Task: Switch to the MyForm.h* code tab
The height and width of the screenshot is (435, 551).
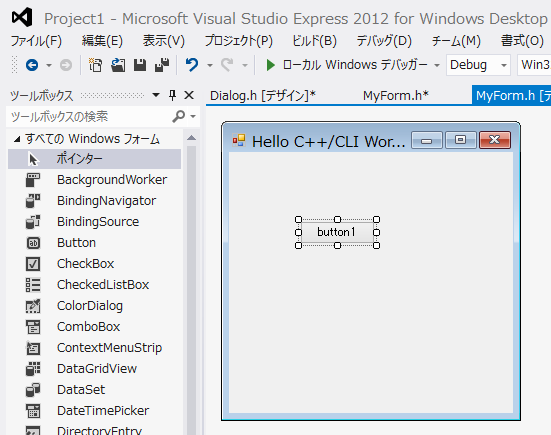Action: (396, 96)
